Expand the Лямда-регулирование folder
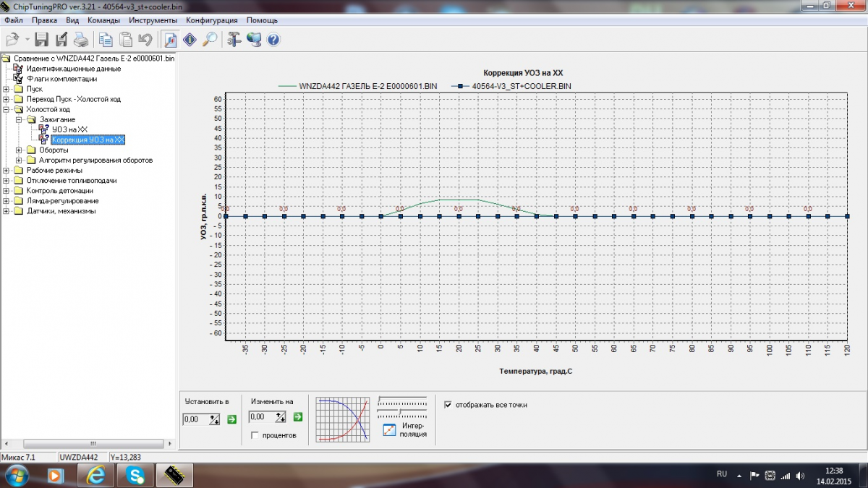868x488 pixels. (x=7, y=200)
